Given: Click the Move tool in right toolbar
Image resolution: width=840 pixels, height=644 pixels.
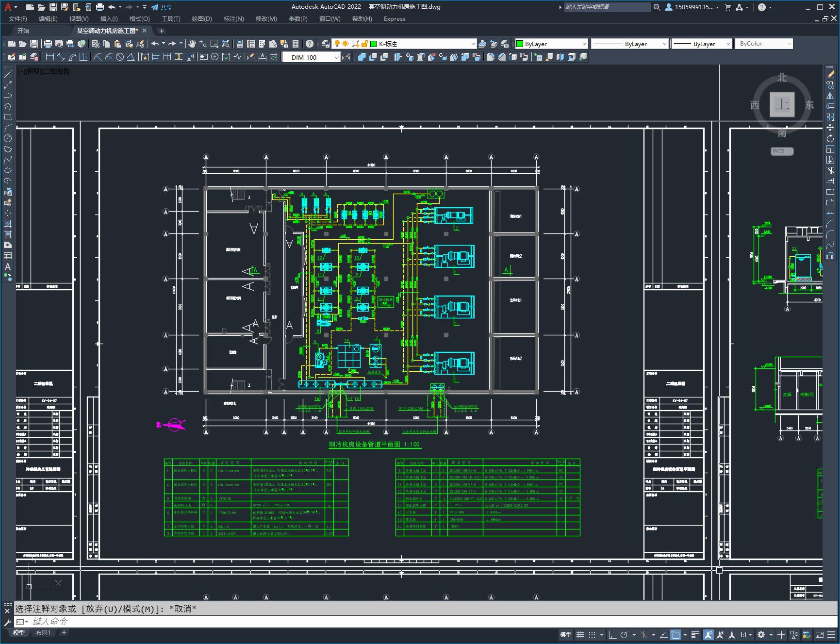Looking at the screenshot, I should click(x=830, y=128).
